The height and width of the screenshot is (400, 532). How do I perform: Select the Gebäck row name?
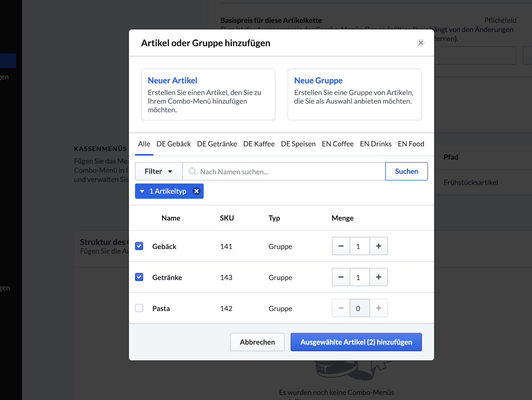[x=164, y=247]
